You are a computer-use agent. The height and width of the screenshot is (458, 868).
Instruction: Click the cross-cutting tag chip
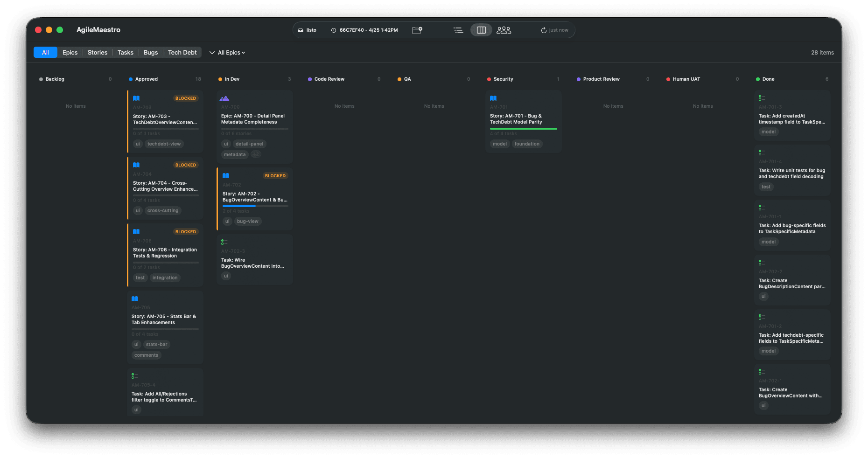click(163, 211)
